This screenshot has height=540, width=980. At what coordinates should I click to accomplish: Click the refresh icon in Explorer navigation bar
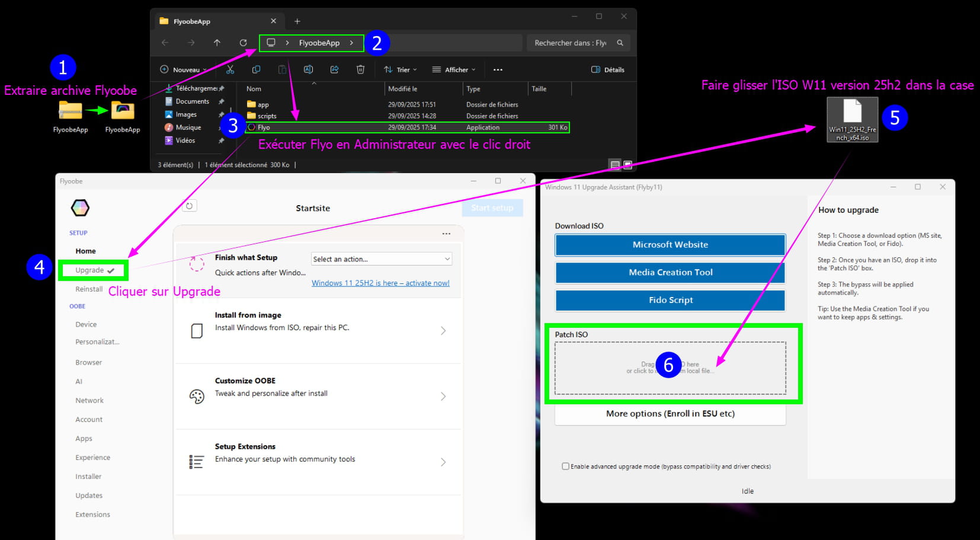[x=243, y=43]
